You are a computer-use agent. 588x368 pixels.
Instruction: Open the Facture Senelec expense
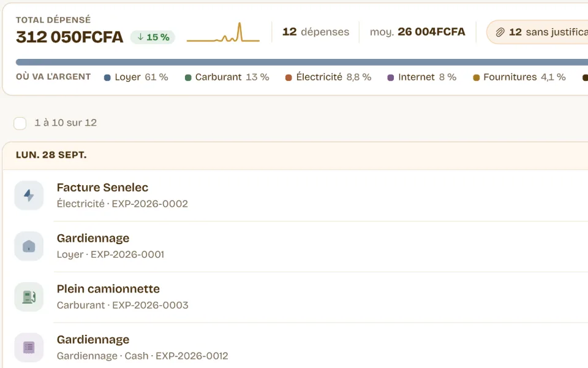[x=295, y=195]
